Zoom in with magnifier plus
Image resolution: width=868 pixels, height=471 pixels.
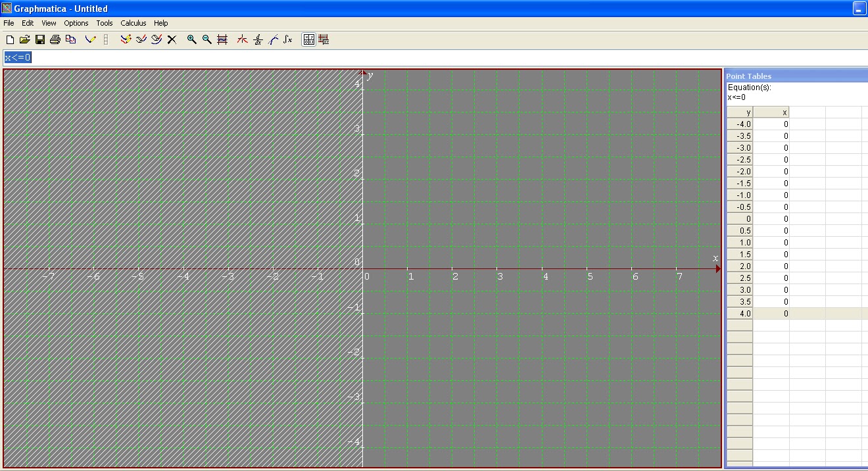(192, 39)
